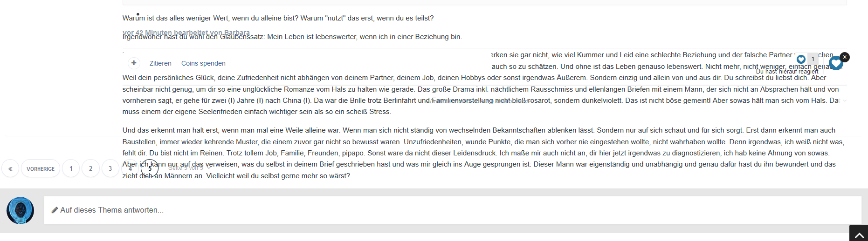Viewport: 868px width, 241px height.
Task: Select page 2 in pagination
Action: pyautogui.click(x=90, y=168)
